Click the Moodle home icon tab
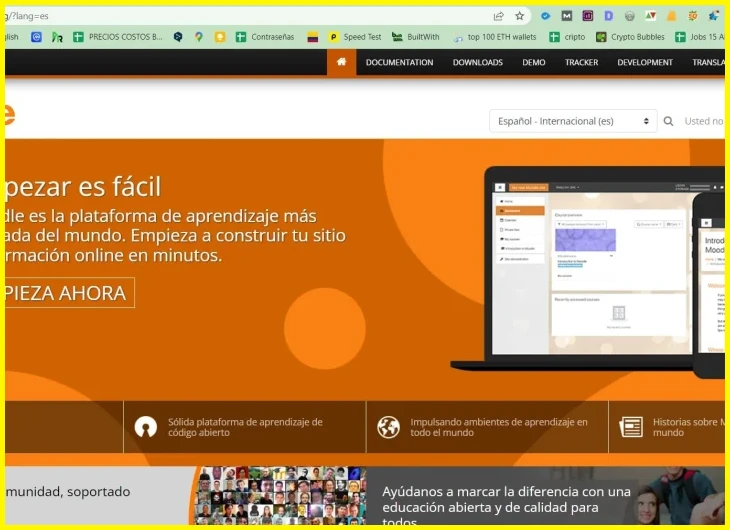 tap(341, 62)
